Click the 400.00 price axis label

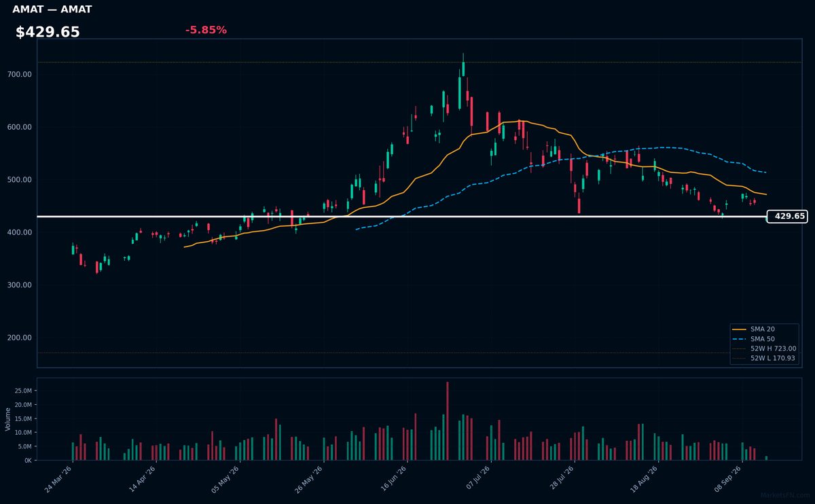(x=20, y=232)
